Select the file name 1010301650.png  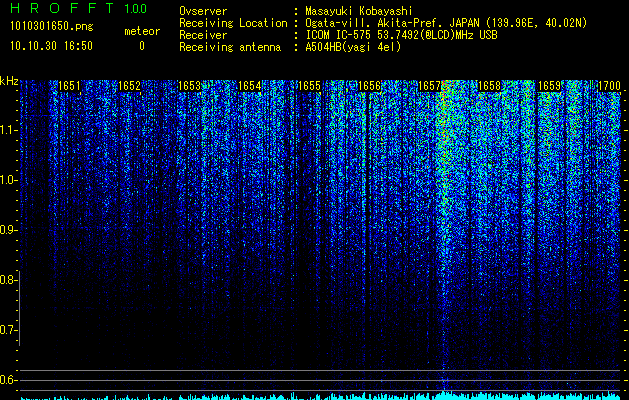[52, 26]
